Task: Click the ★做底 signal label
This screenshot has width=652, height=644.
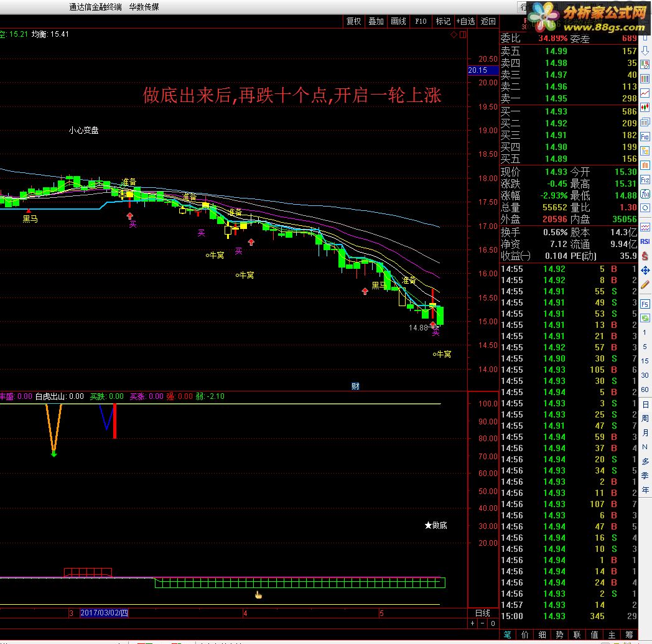Action: tap(435, 526)
